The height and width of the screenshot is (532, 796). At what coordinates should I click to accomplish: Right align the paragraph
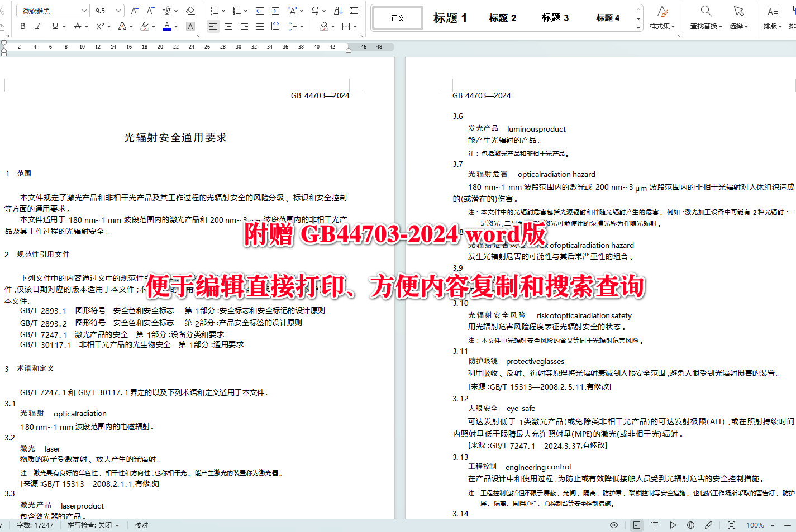pyautogui.click(x=244, y=26)
